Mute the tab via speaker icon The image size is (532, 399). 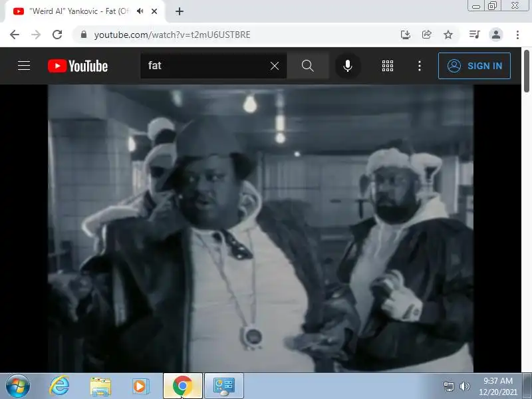(x=140, y=11)
